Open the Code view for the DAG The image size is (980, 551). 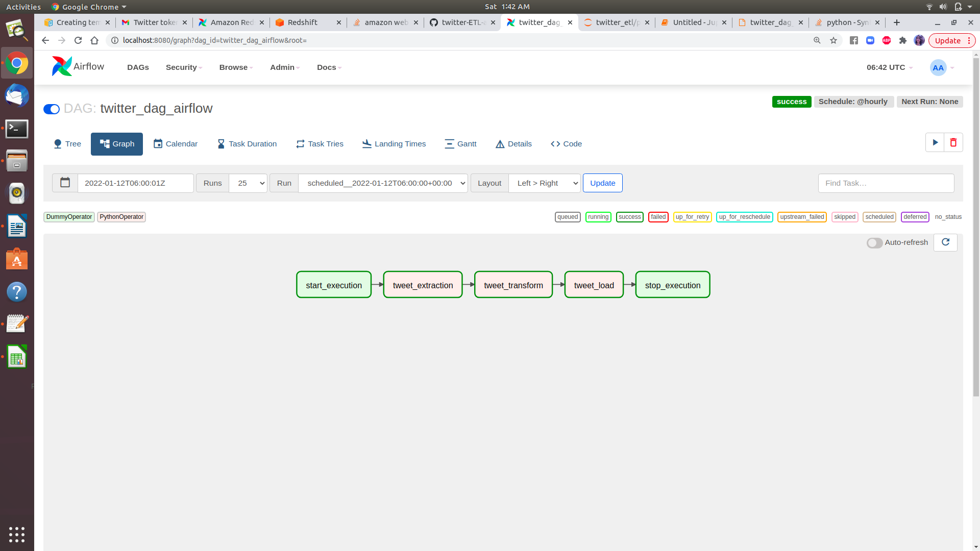pos(566,144)
